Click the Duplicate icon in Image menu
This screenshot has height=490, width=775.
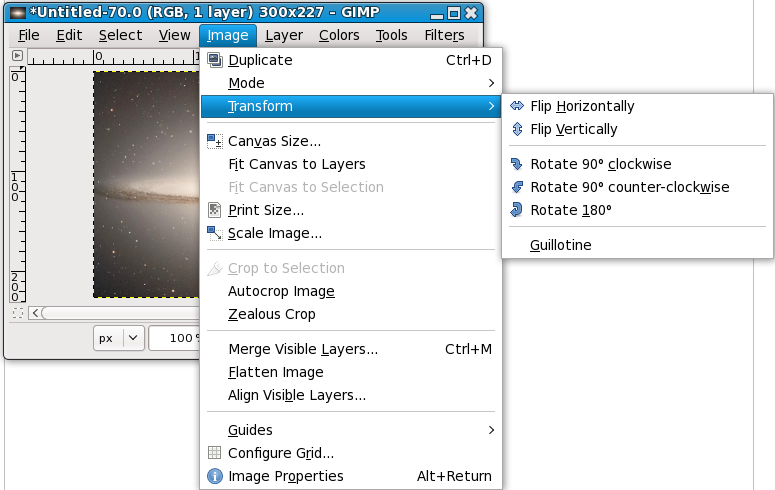point(214,60)
